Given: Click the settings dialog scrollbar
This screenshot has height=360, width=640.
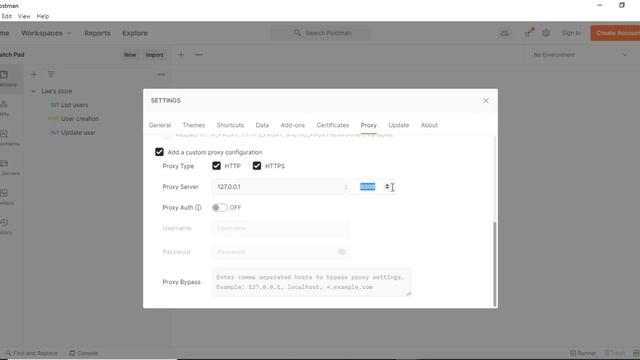Looking at the screenshot, I should pos(495,263).
